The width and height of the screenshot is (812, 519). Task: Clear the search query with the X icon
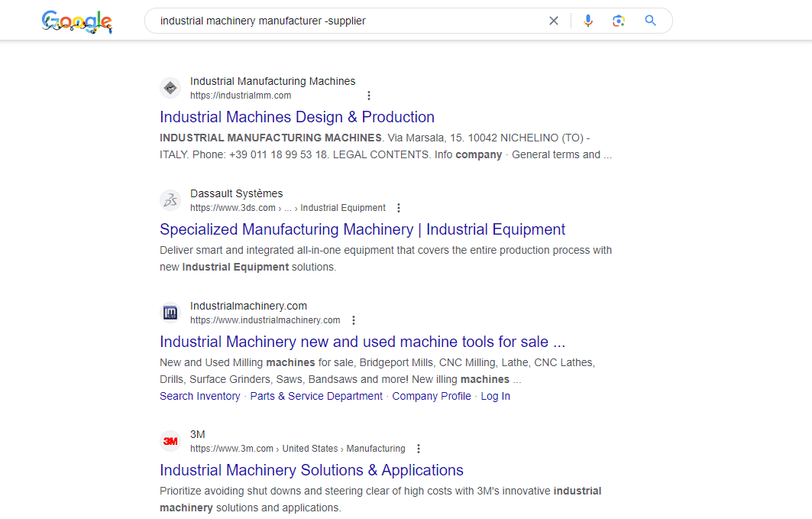pyautogui.click(x=553, y=21)
